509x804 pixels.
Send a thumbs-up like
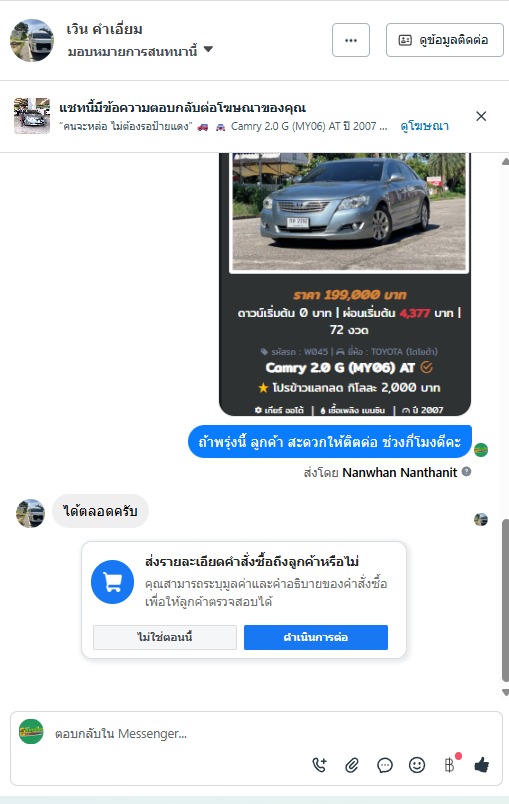(481, 765)
